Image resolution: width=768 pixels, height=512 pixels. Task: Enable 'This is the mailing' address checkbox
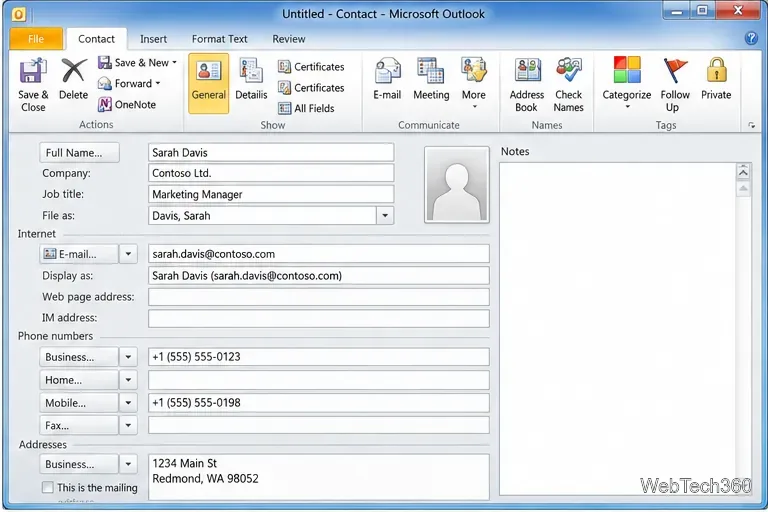[x=48, y=487]
